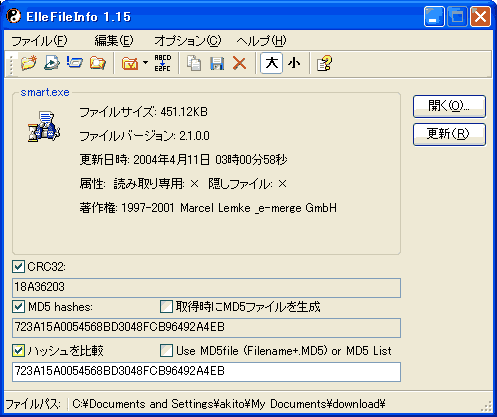Screen dimensions: 497x417
Task: Select the 大 large view toolbar button
Action: [x=272, y=63]
